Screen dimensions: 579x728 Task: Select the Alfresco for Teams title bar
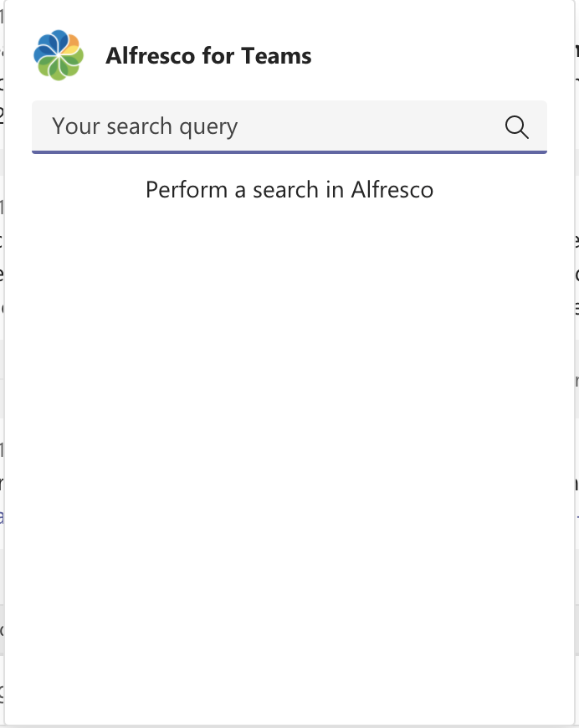209,55
